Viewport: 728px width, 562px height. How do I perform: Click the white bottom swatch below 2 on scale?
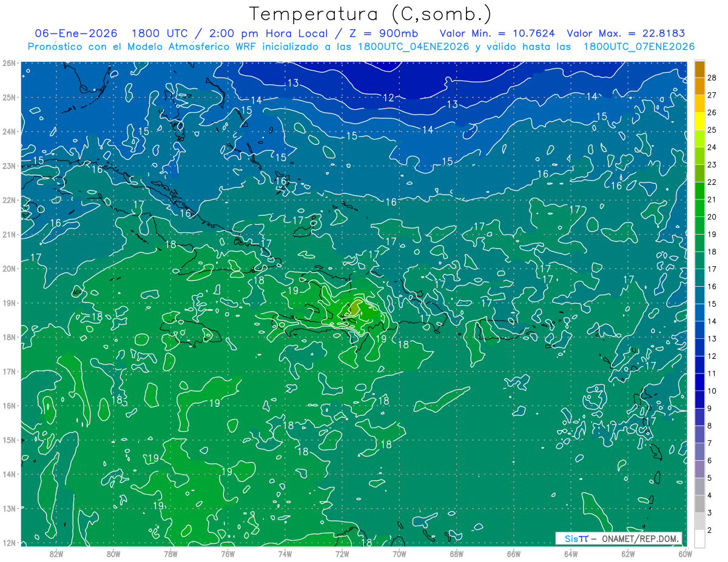click(x=699, y=538)
